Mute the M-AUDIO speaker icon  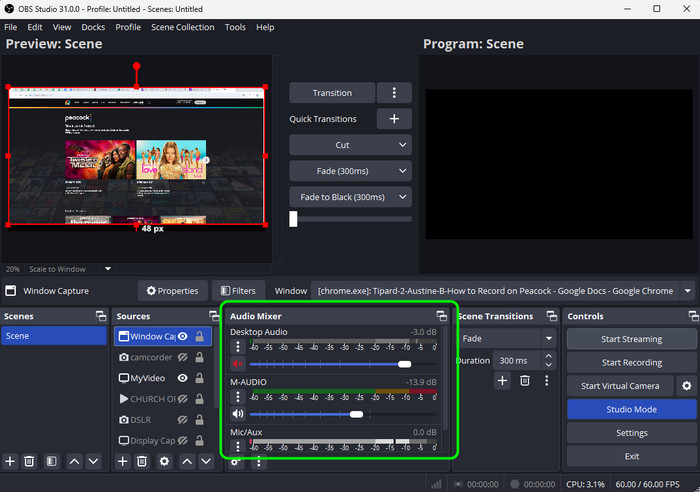click(238, 414)
